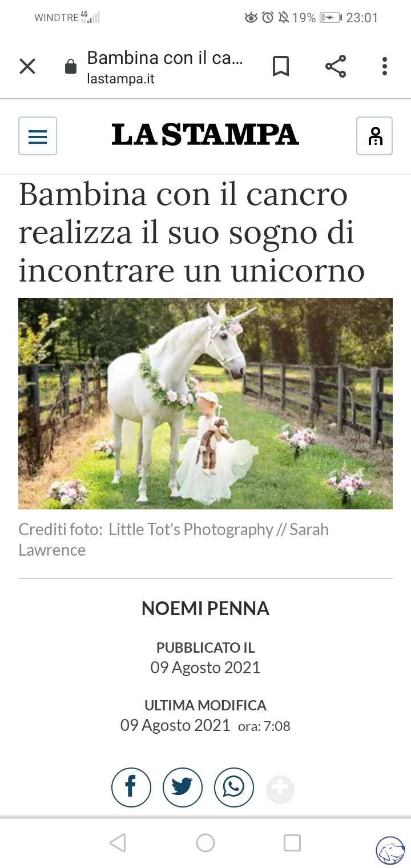Close the browser custom tab
Screen dimensions: 411x868
pos(27,67)
